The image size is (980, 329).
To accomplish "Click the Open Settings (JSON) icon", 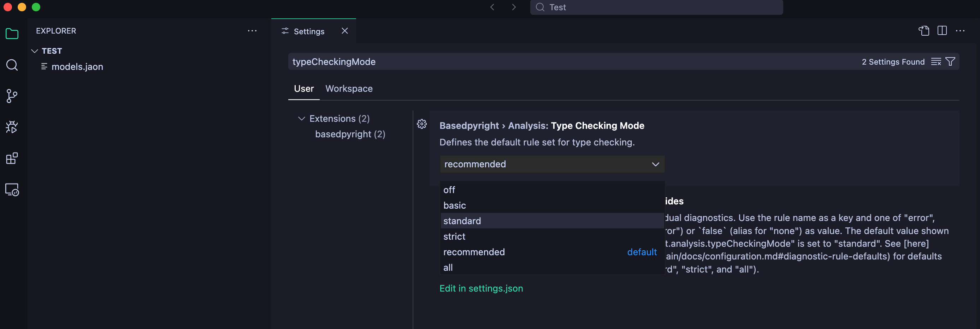I will [x=924, y=31].
